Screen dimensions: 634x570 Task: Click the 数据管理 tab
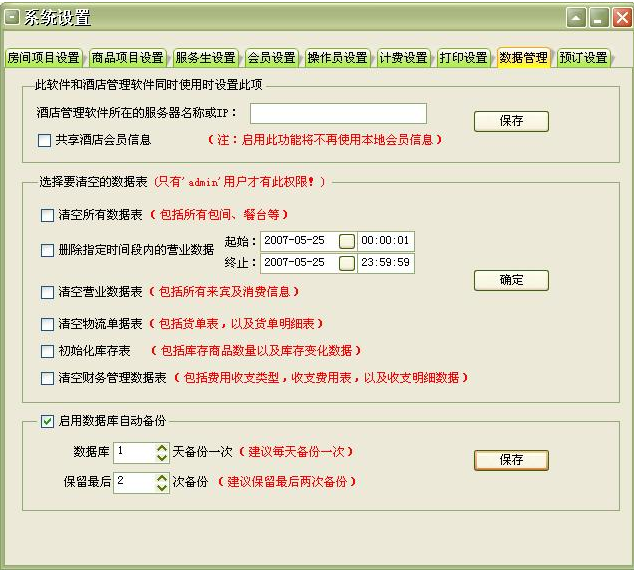(523, 57)
